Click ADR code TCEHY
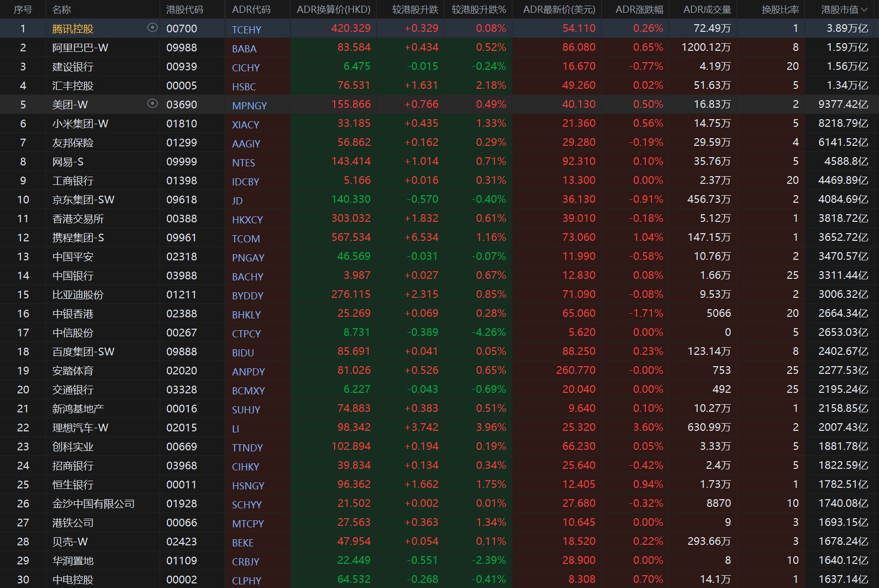879x588 pixels. pyautogui.click(x=246, y=30)
